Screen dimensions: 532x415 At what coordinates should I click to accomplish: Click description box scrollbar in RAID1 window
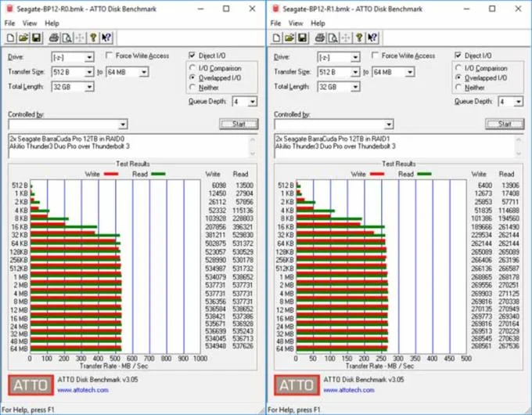point(519,146)
